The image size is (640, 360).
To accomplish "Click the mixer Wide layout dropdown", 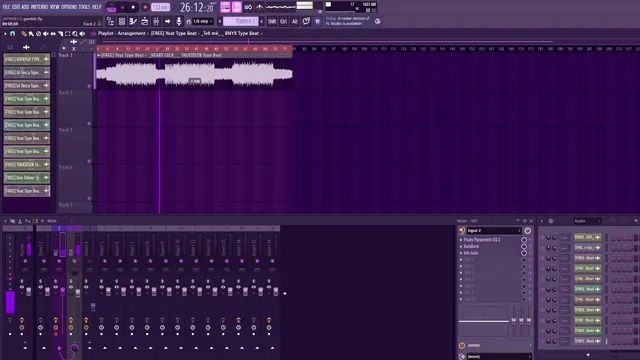I will pyautogui.click(x=59, y=221).
